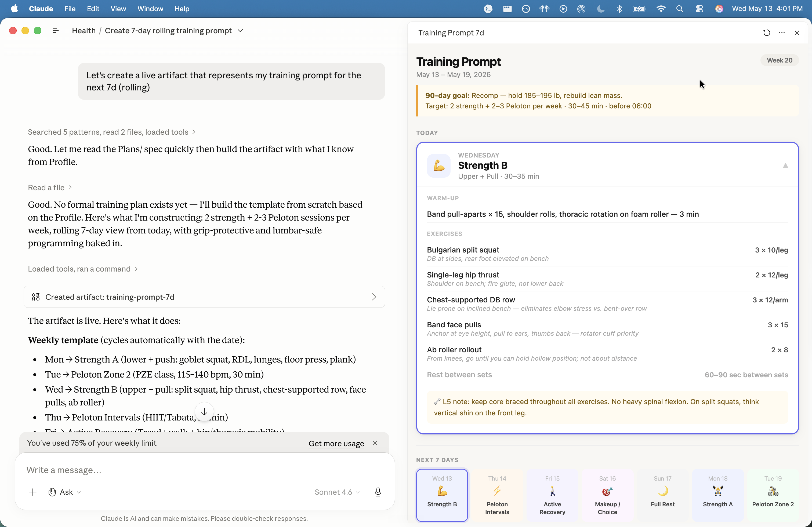Expand the 'Read a file' step
812x527 pixels.
click(50, 188)
